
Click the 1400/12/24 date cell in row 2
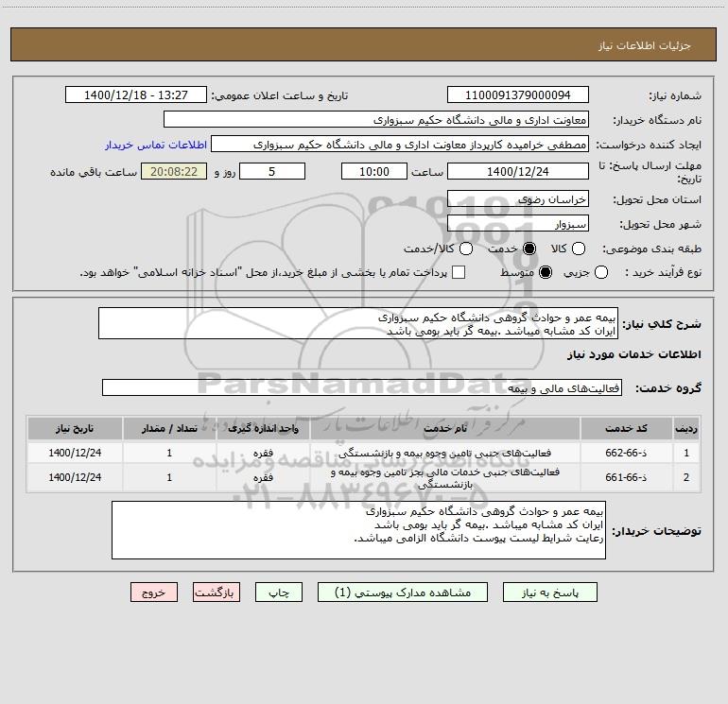point(75,477)
